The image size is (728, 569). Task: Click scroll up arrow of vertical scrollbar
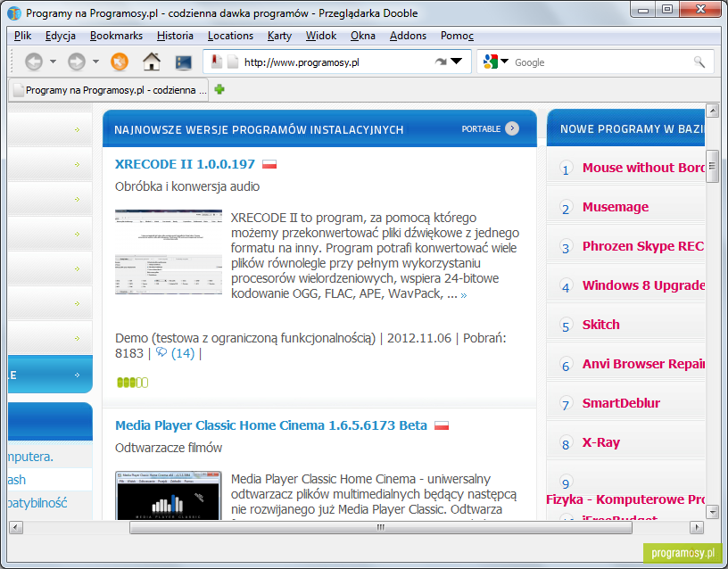712,111
